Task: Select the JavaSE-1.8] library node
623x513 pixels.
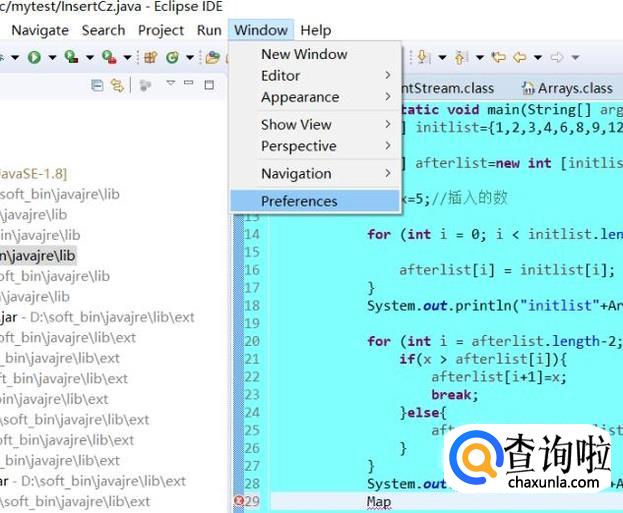Action: (33, 174)
